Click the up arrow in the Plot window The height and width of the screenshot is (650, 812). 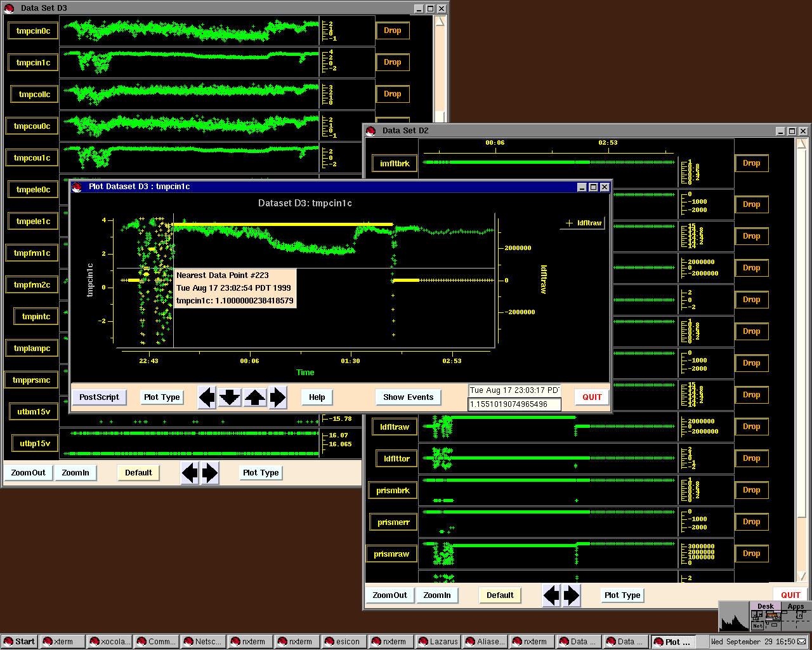(x=255, y=397)
